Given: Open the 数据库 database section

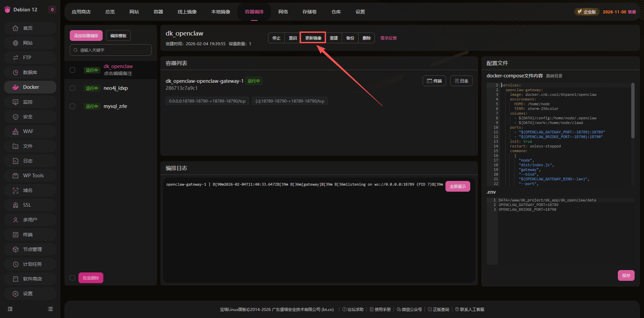Looking at the screenshot, I should 30,72.
